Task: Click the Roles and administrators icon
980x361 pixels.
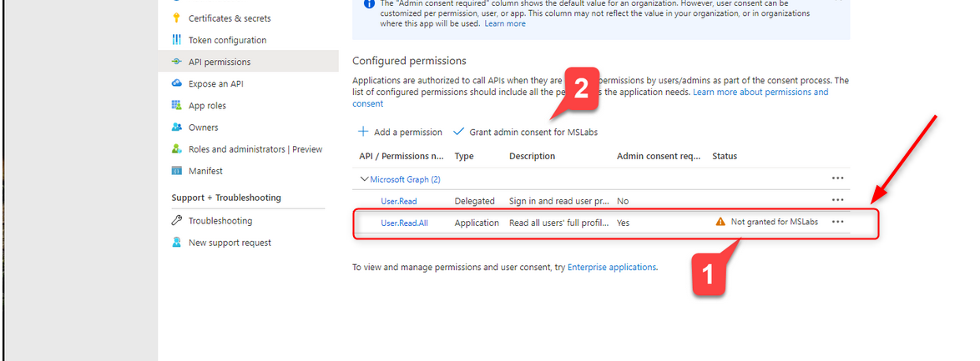Action: pyautogui.click(x=176, y=149)
